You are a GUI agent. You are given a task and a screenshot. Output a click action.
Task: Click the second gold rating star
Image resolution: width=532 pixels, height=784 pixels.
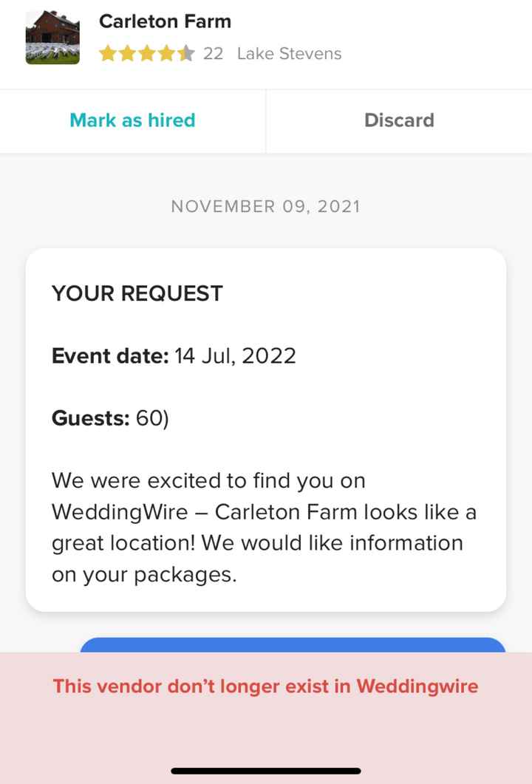click(127, 54)
